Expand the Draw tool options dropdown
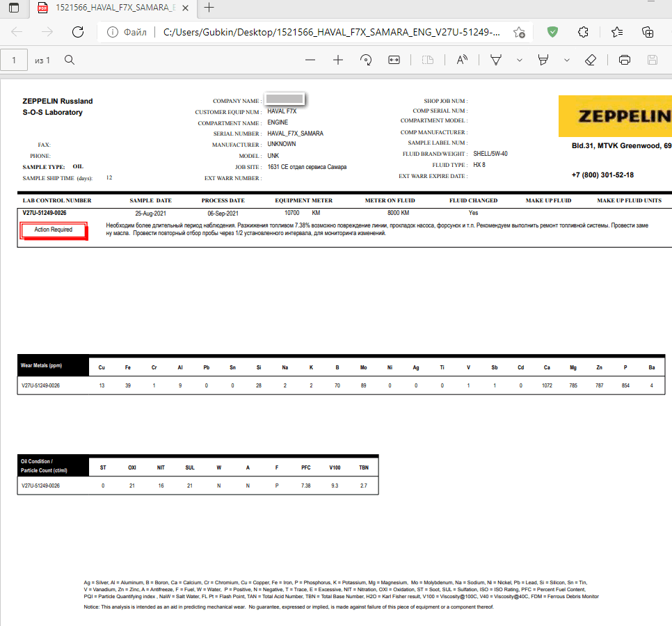The image size is (672, 626). click(x=520, y=60)
